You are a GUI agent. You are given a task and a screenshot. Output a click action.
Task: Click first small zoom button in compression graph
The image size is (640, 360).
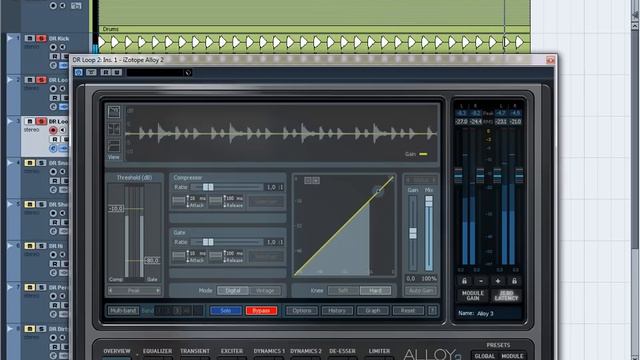pos(308,180)
